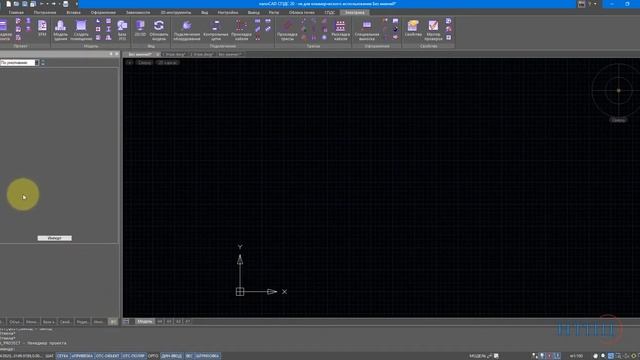640x360 pixels.
Task: Click the layout list button left of Модель tab
Action: click(x=126, y=322)
